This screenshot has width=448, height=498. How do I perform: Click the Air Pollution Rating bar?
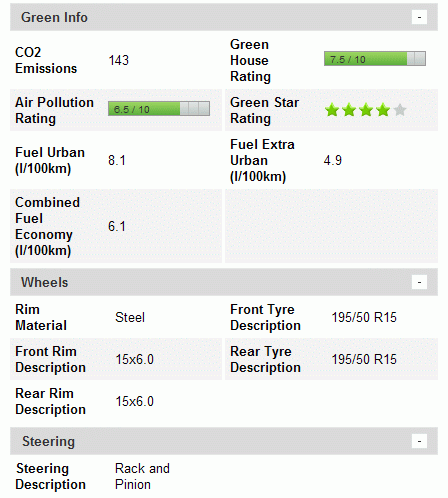pyautogui.click(x=159, y=109)
